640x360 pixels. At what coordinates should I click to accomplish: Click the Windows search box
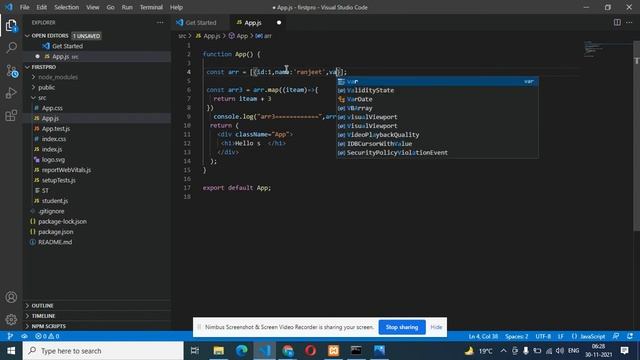[x=103, y=351]
